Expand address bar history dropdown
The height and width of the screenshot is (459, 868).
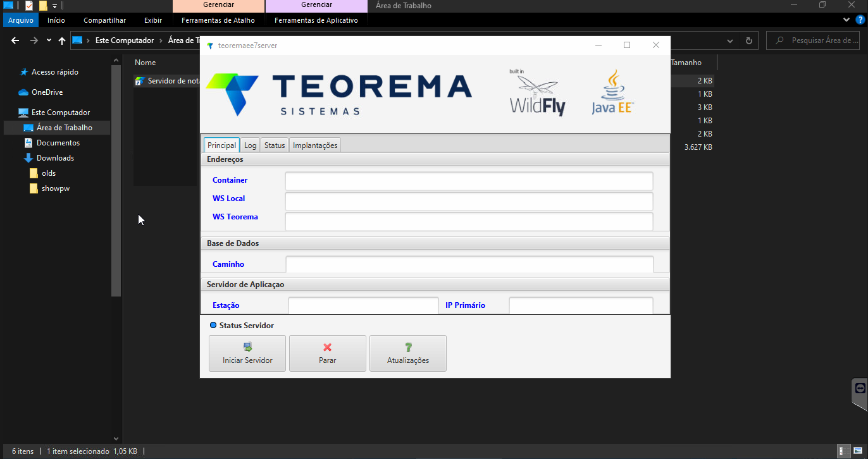tap(730, 40)
